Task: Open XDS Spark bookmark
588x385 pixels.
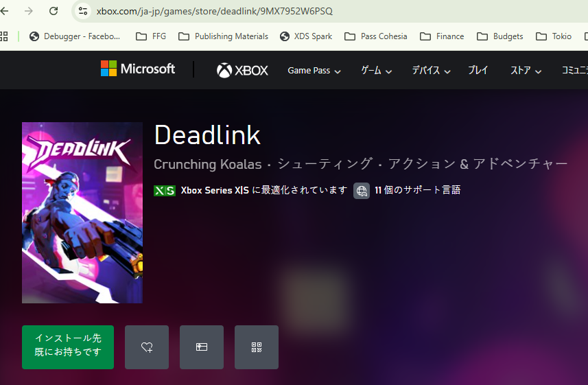Action: click(x=306, y=36)
